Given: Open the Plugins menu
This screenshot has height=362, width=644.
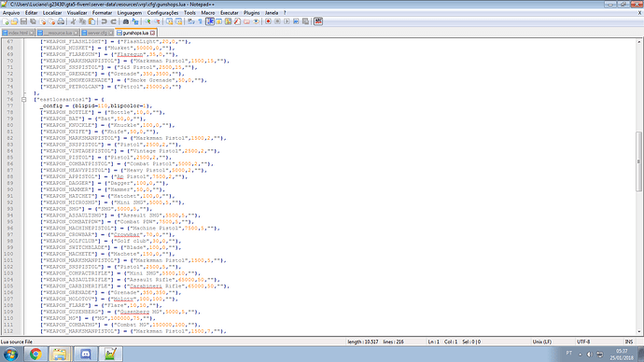Looking at the screenshot, I should (251, 13).
